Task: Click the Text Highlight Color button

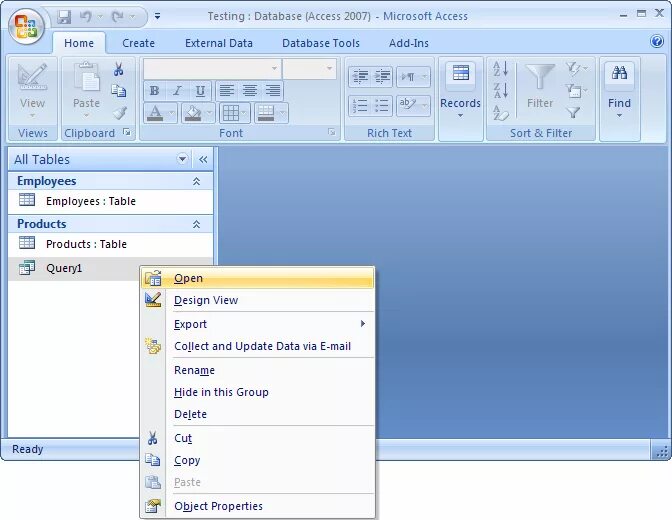Action: [413, 105]
